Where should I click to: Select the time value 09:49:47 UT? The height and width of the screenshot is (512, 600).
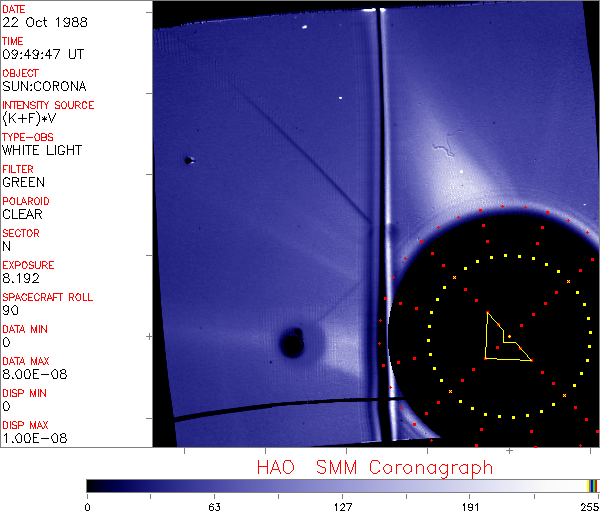point(42,54)
